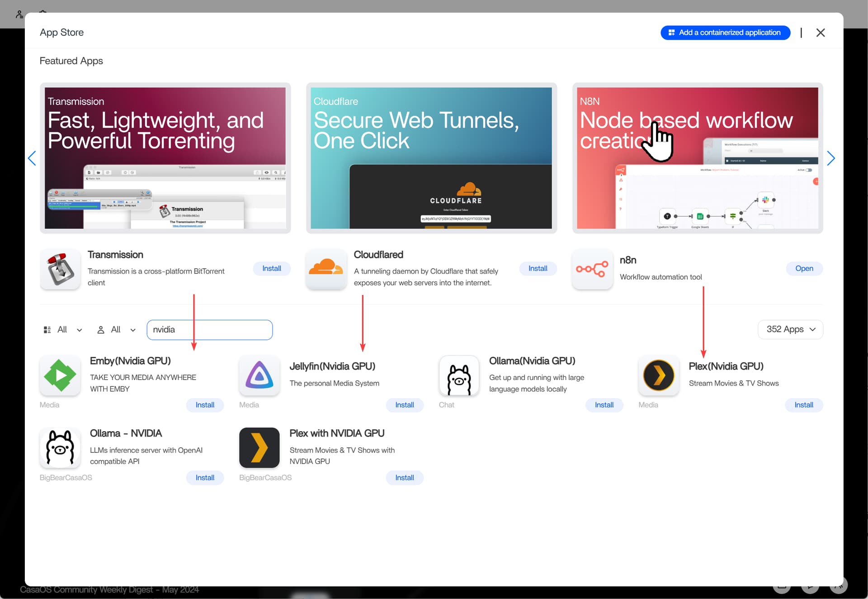The height and width of the screenshot is (599, 868).
Task: Close the App Store dialog
Action: point(821,33)
